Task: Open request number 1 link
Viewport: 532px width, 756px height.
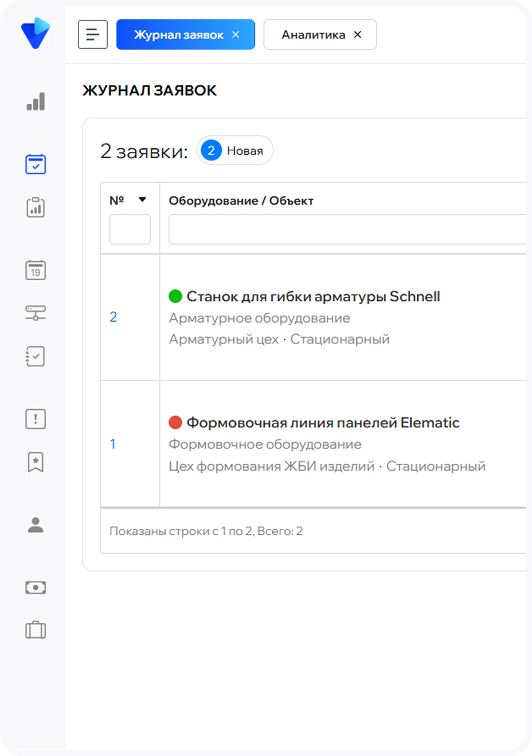Action: click(x=113, y=444)
